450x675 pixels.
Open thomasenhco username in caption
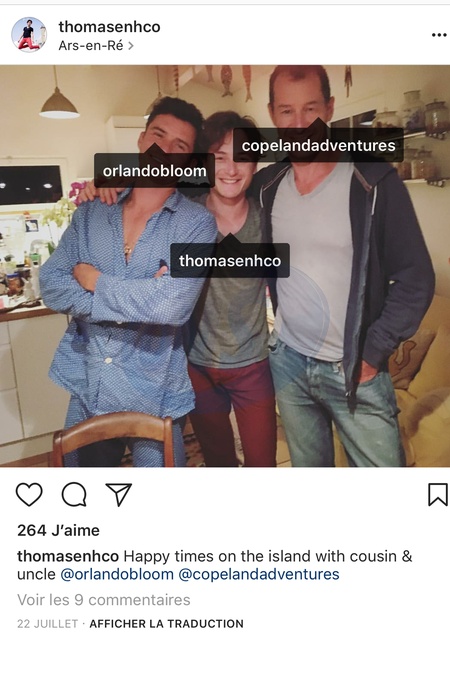pos(68,556)
